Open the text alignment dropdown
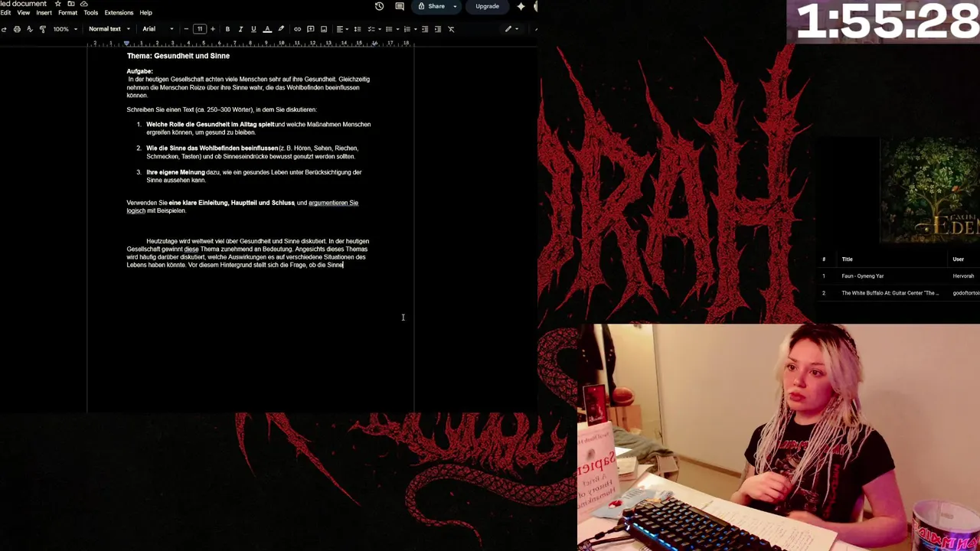This screenshot has width=980, height=551. [342, 29]
